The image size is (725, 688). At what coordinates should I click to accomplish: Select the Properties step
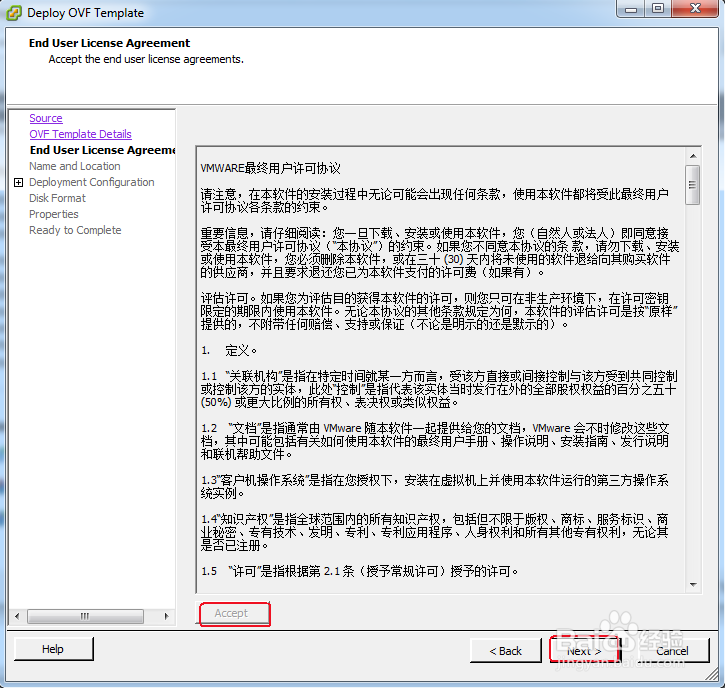54,214
